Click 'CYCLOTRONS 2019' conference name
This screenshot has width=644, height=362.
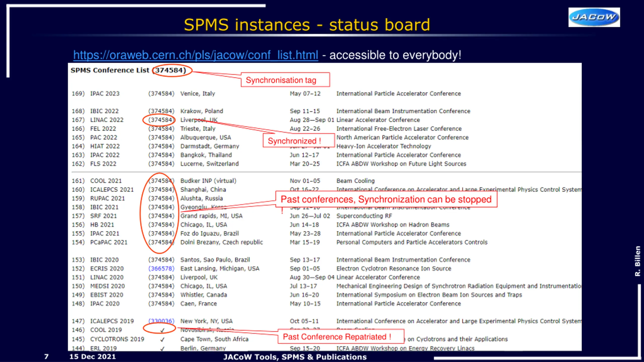[x=117, y=339]
